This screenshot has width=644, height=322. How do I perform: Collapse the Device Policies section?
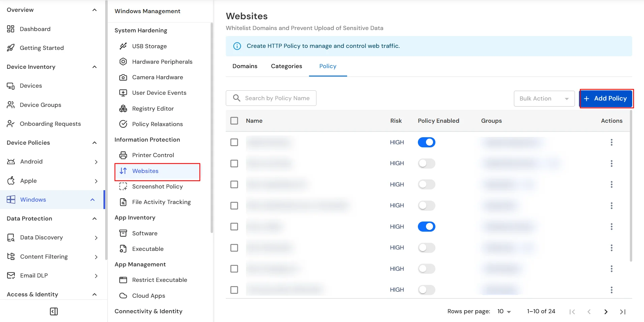point(94,143)
